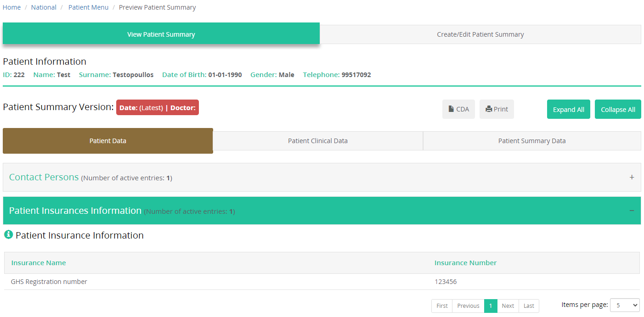Click the info icon beside Patient Insurance Information
Screen dimensions: 644x317
(x=8, y=235)
